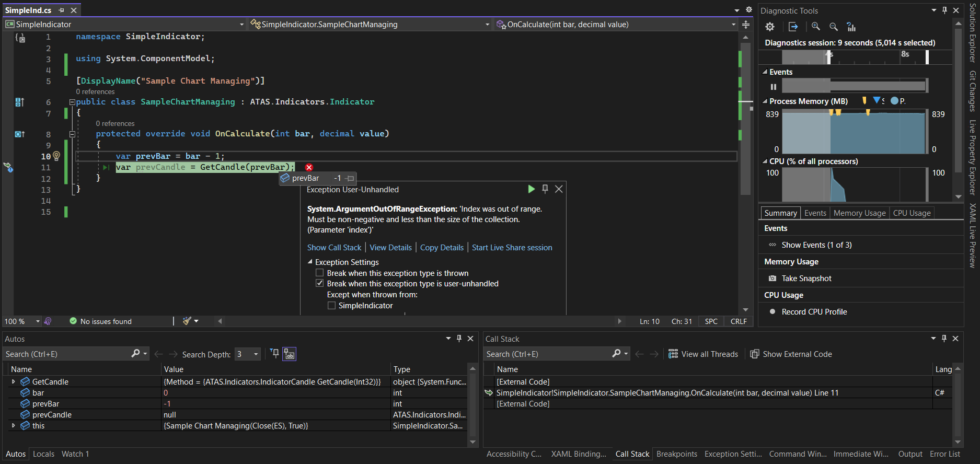Open the Breakpoints tab
Image resolution: width=980 pixels, height=464 pixels.
[677, 454]
